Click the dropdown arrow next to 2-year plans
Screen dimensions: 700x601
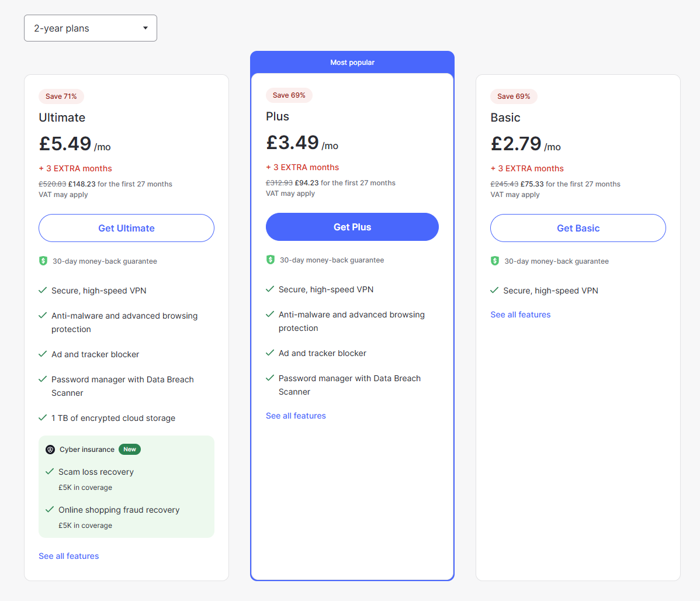point(145,28)
